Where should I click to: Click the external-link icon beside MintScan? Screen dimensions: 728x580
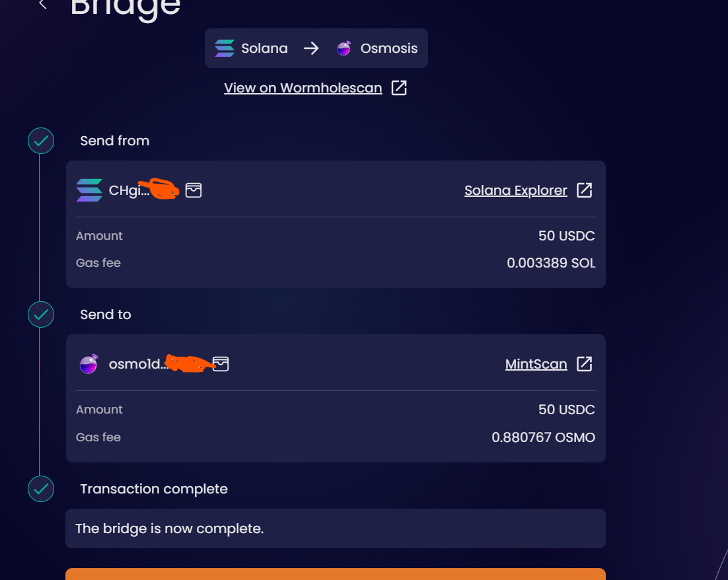coord(585,364)
